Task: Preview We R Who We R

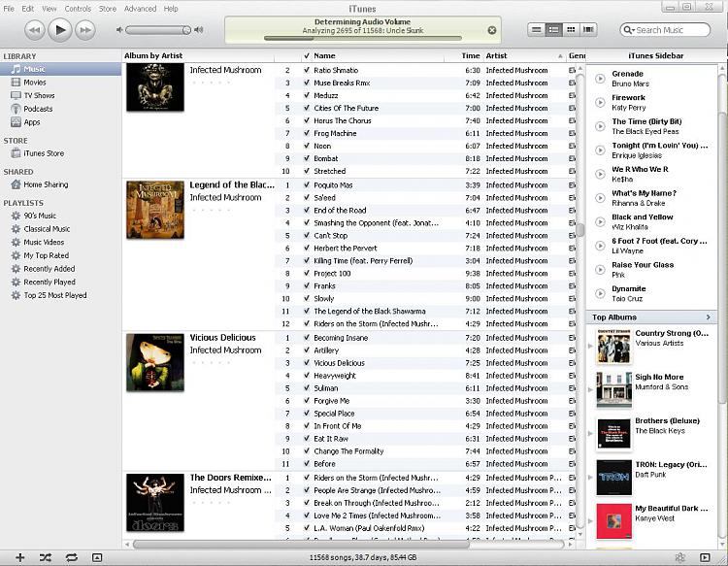Action: (x=600, y=174)
